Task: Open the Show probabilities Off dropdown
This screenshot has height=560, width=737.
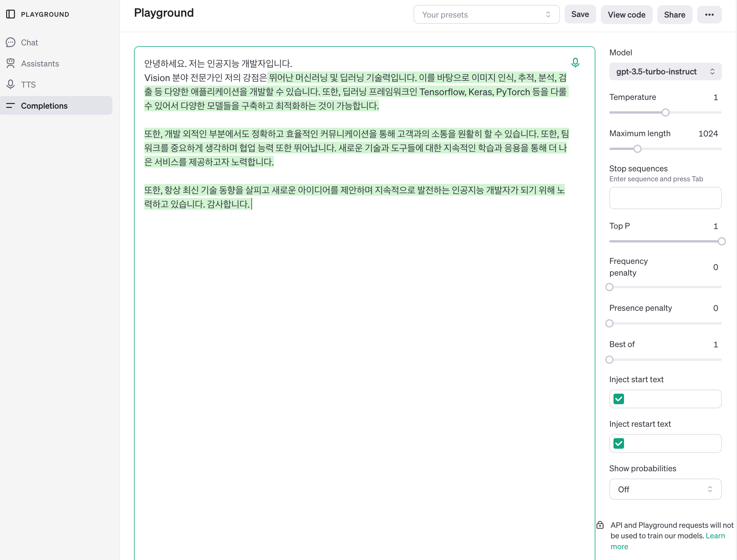Action: pos(665,489)
